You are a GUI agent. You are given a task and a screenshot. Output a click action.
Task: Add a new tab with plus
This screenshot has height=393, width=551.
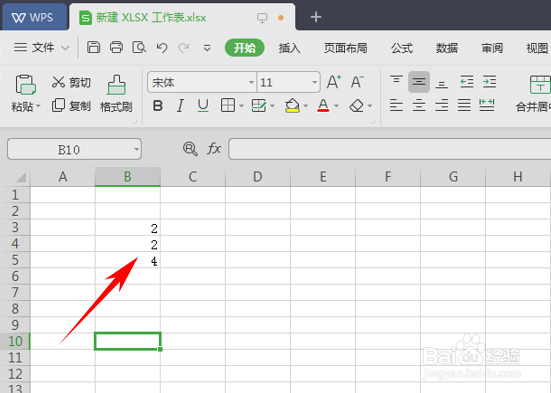[316, 17]
